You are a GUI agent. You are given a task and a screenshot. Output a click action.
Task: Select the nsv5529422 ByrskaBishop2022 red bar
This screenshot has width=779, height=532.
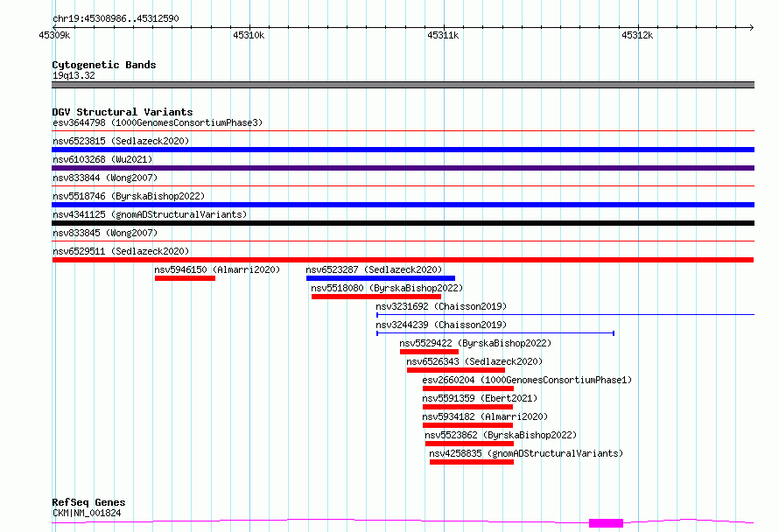429,352
